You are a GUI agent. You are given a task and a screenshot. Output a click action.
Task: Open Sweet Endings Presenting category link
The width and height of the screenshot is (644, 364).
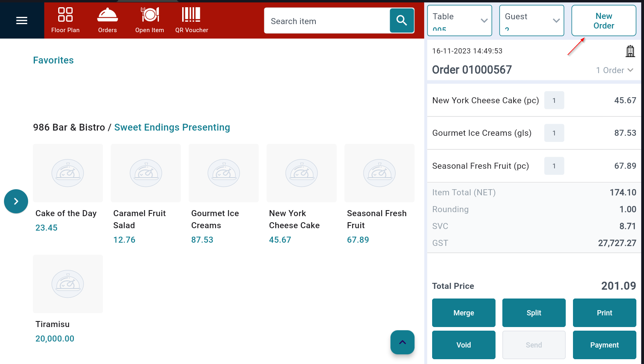pyautogui.click(x=172, y=127)
